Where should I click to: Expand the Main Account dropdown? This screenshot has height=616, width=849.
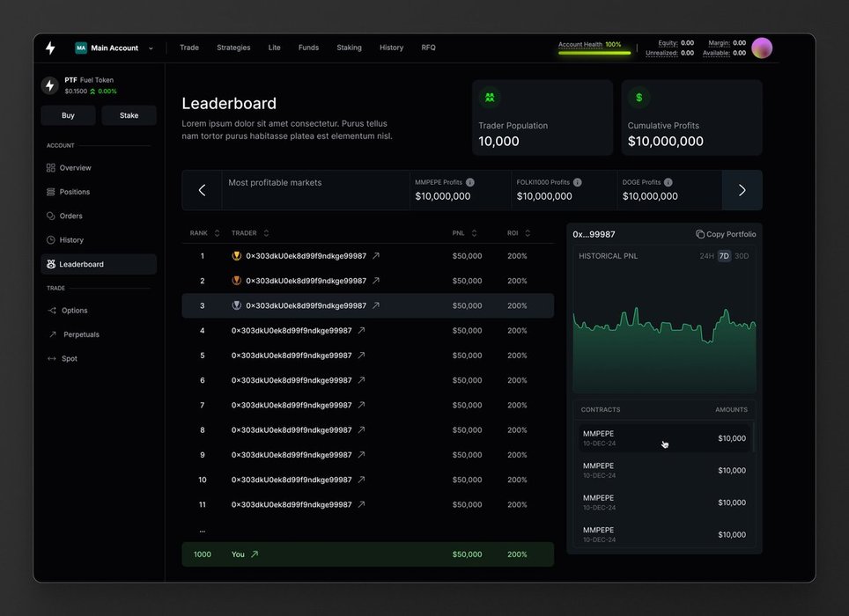(151, 48)
